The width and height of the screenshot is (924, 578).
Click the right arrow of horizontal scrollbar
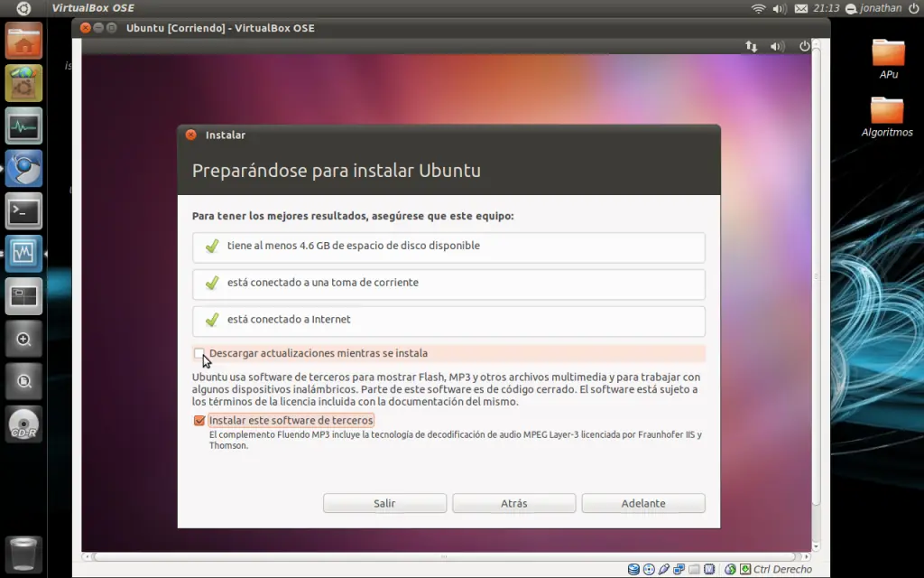coord(806,556)
